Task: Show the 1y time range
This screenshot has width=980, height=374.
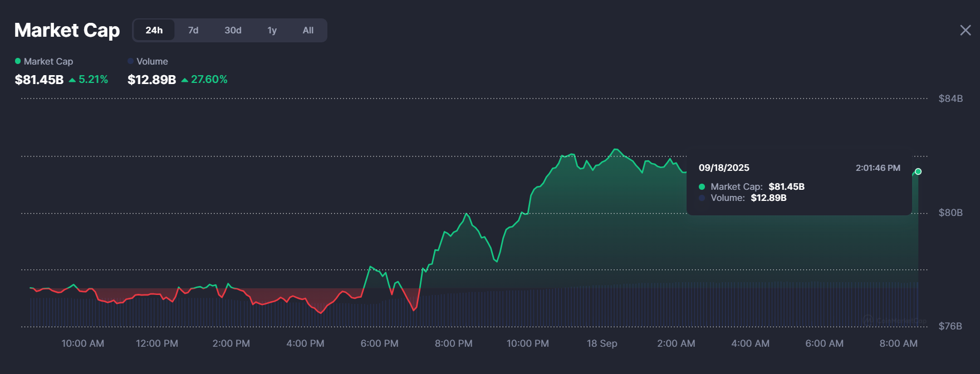Action: (272, 30)
